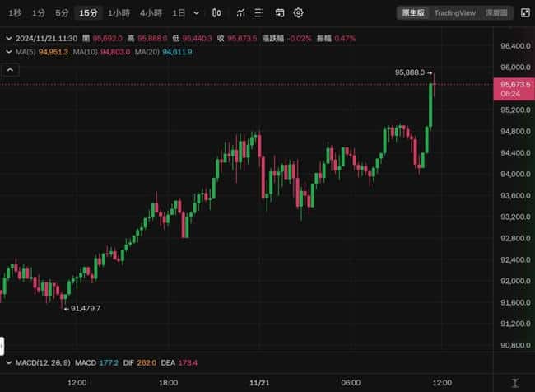Select the 1秒 timeframe
Screen dimensions: 535x392
15,13
